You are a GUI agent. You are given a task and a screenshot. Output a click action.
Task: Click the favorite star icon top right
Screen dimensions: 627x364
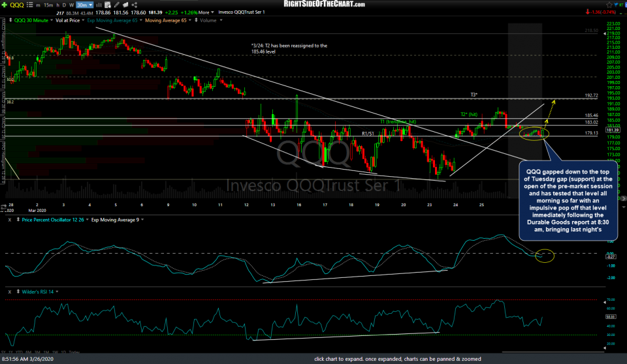[609, 5]
